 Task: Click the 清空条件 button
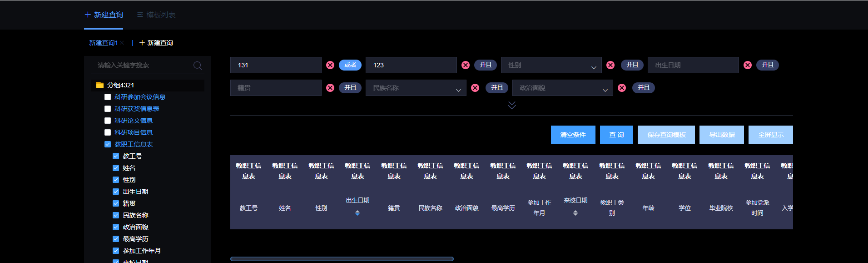tap(573, 135)
